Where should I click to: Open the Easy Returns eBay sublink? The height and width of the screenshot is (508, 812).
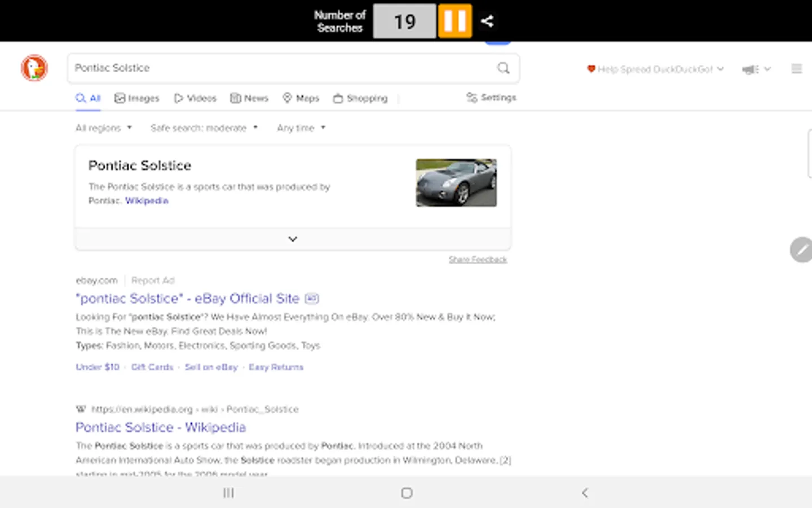276,367
